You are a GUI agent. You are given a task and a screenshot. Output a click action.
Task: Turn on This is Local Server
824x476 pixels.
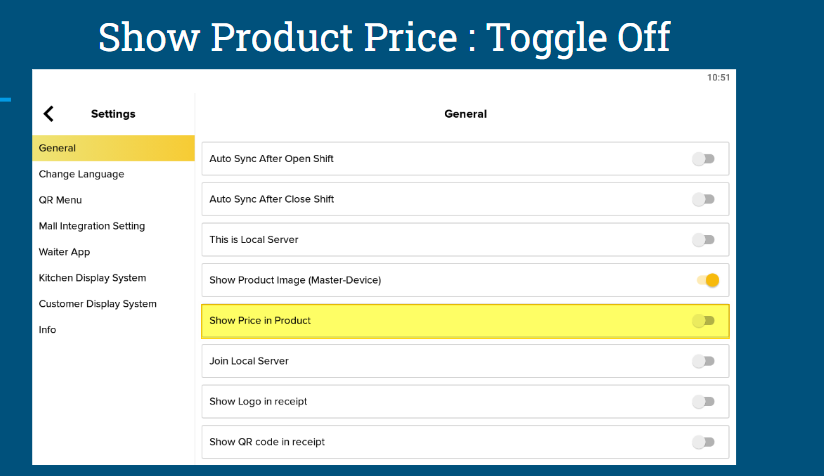703,240
